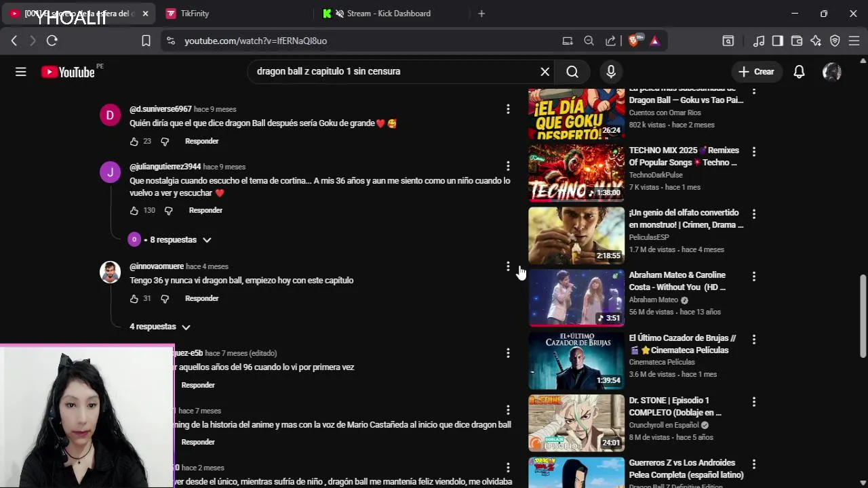Open the account avatar menu
Image resolution: width=868 pixels, height=488 pixels.
tap(831, 71)
